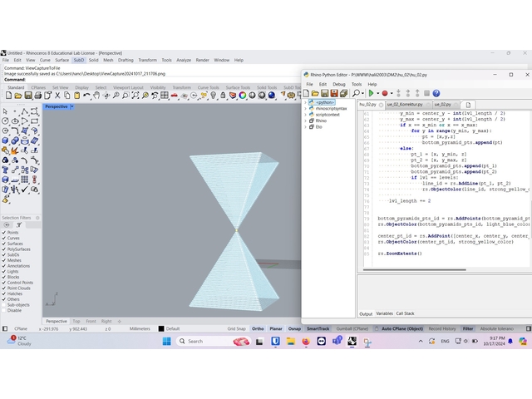532x399 pixels.
Task: Select the Rectangle tool in Rhino sidebar
Action: click(34, 121)
